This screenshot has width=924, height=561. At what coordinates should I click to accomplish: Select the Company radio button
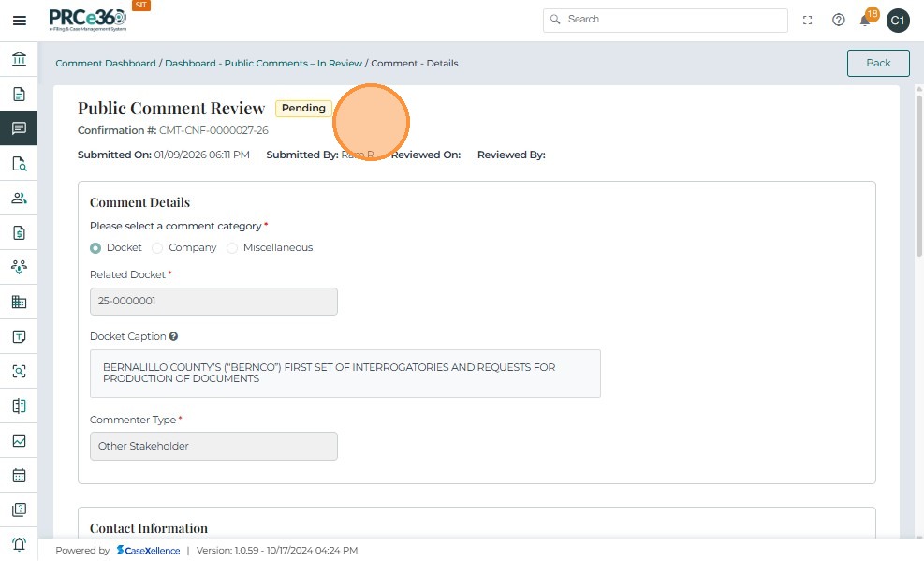coord(157,248)
